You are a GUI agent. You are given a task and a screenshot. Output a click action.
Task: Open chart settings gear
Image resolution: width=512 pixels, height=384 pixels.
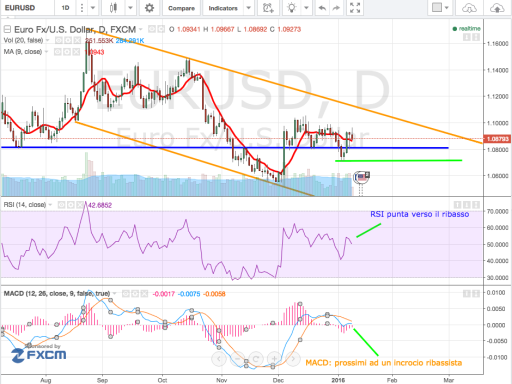[149, 8]
